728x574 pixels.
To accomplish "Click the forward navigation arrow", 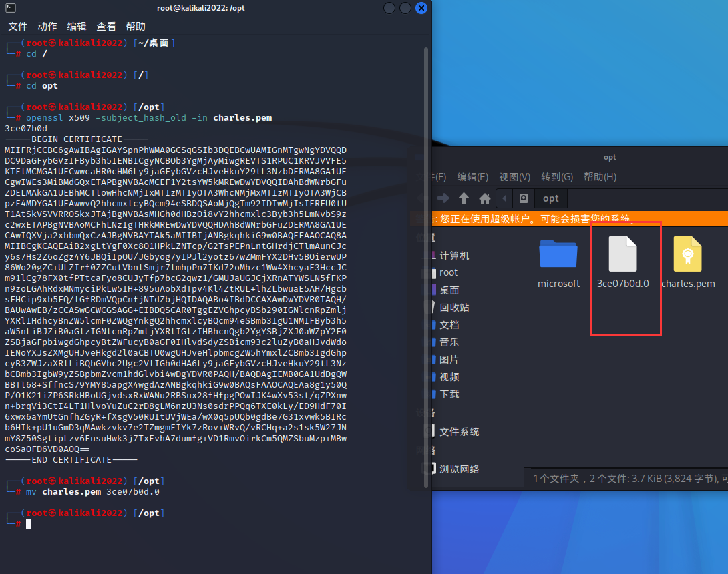I will coord(443,198).
